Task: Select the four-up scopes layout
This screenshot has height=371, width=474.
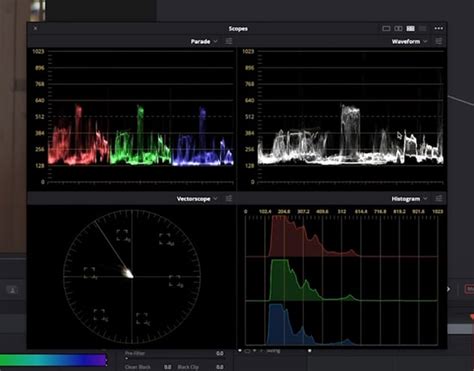Action: [410, 29]
